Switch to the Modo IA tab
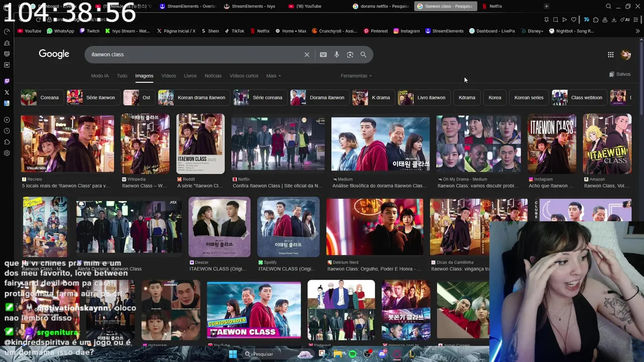 [100, 76]
